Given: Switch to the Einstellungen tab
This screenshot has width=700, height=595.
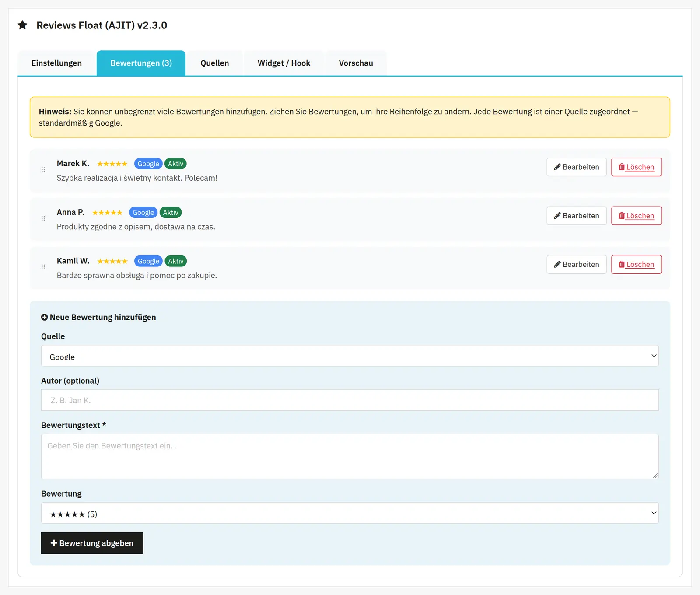Looking at the screenshot, I should point(56,63).
